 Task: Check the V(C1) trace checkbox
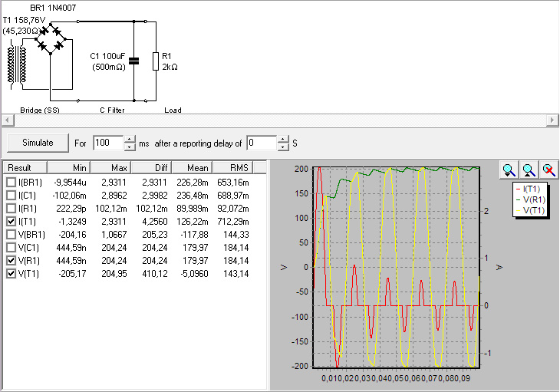11,248
